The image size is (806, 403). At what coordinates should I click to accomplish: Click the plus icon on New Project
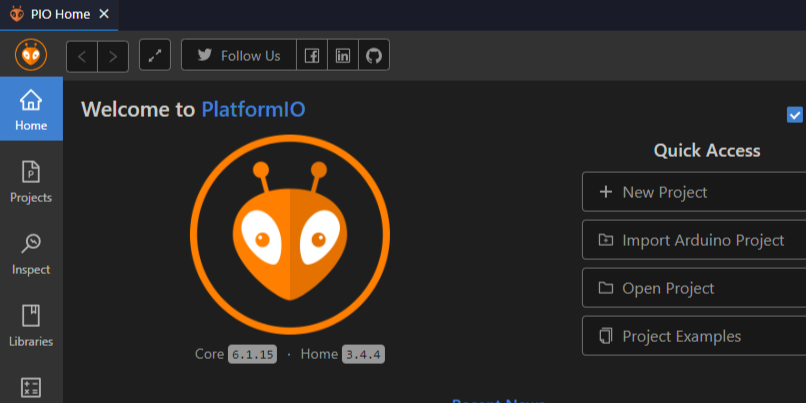coord(606,192)
